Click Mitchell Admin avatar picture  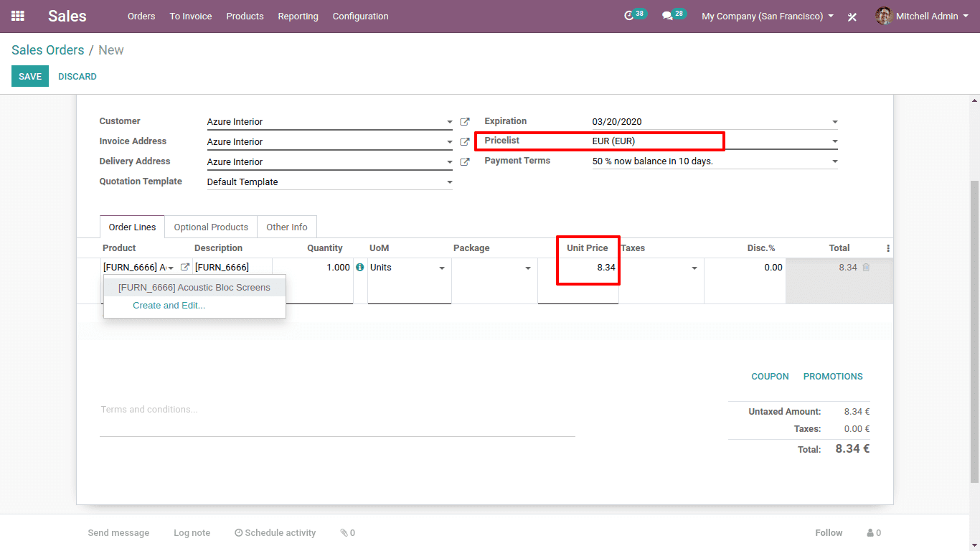point(884,16)
